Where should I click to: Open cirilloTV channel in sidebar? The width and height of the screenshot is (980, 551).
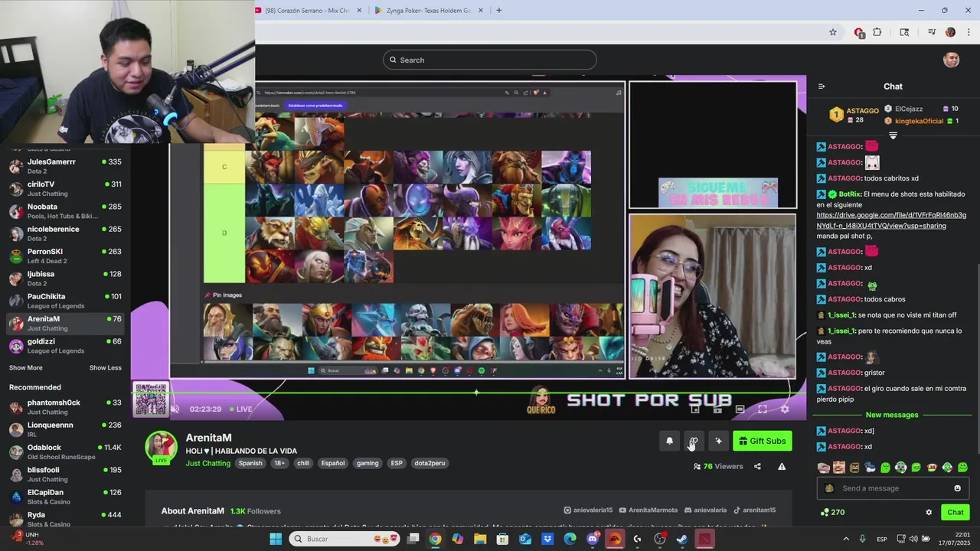pyautogui.click(x=65, y=188)
